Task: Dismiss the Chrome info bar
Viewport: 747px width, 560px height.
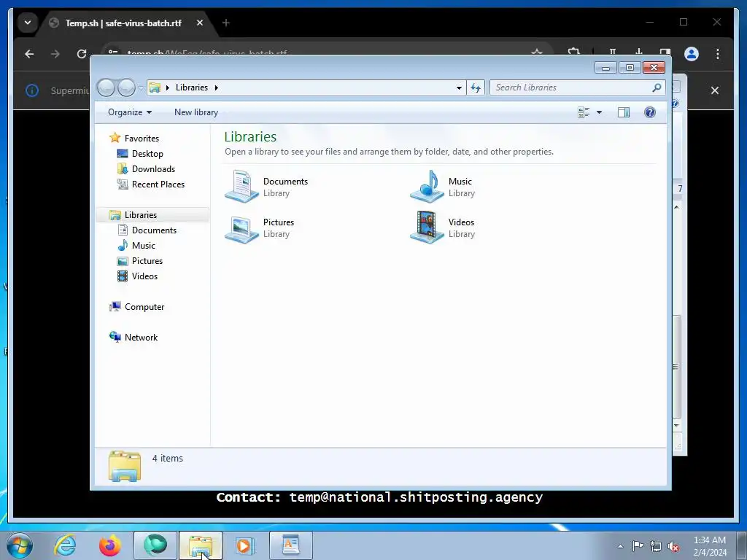Action: 715,90
